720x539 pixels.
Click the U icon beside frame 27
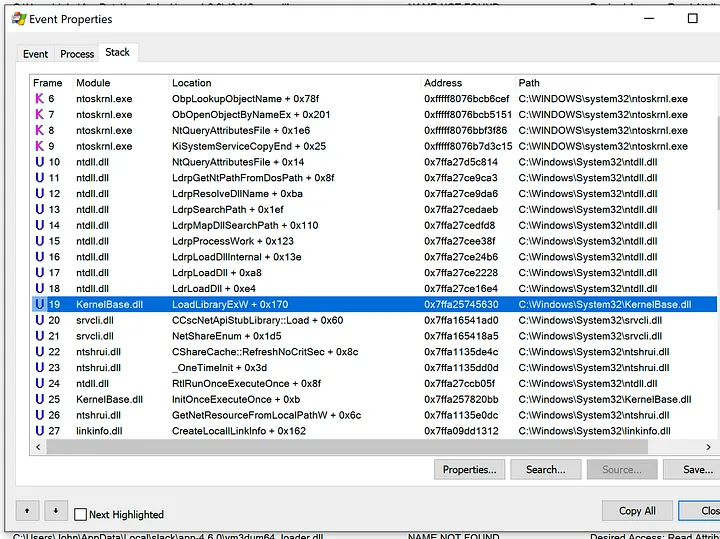point(40,431)
